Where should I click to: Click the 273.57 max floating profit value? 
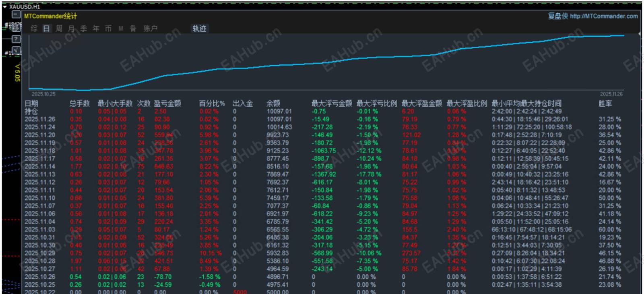click(x=411, y=253)
